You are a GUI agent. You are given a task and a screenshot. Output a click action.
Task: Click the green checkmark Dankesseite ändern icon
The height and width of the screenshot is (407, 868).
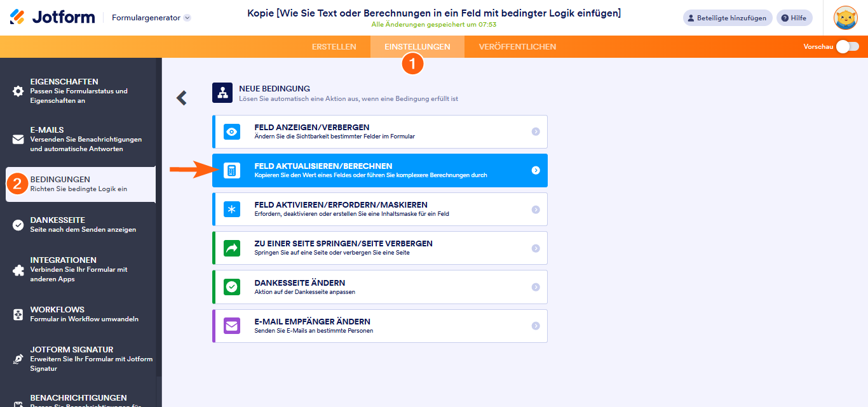tap(232, 287)
